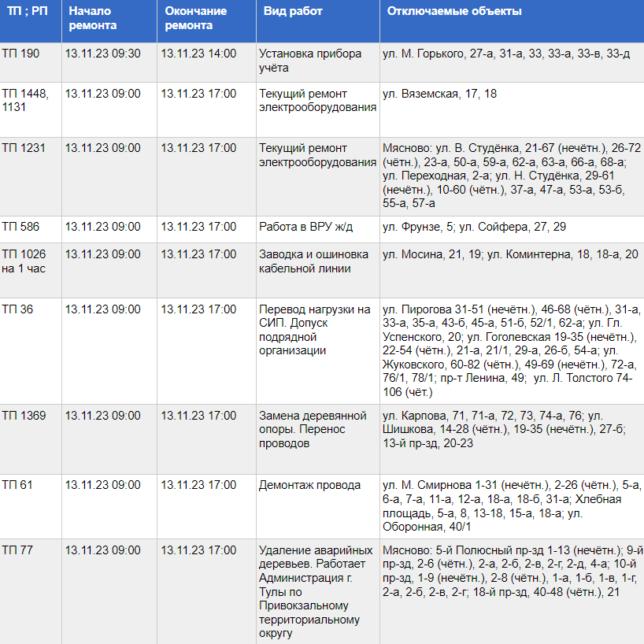Click 'Работа в ВРУ ж/д' cell
The width and height of the screenshot is (644, 644).
(x=318, y=229)
